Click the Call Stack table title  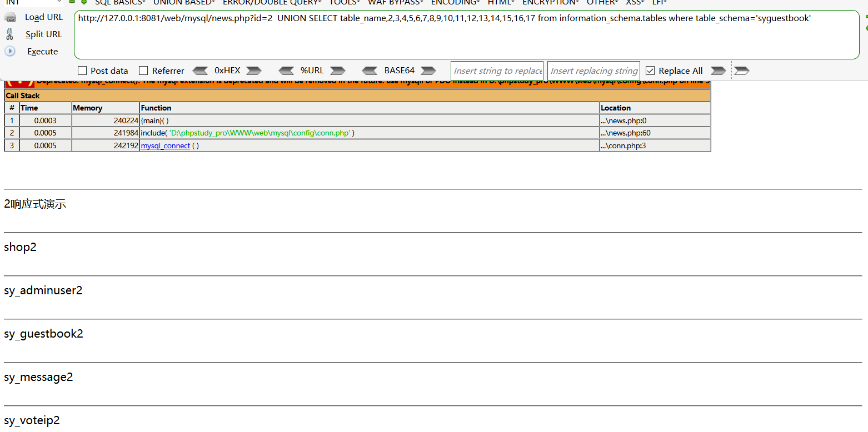tap(23, 96)
